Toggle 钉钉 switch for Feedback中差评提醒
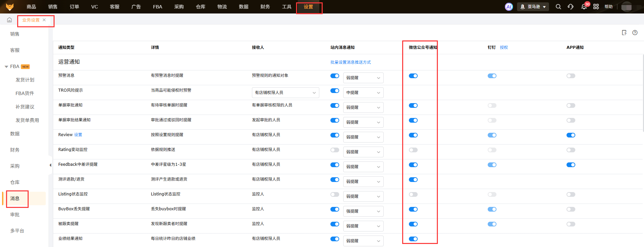This screenshot has height=247, width=644. pos(492,165)
